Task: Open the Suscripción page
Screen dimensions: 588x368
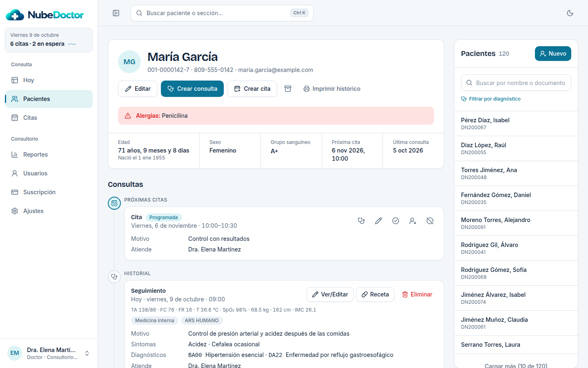Action: pyautogui.click(x=49, y=192)
